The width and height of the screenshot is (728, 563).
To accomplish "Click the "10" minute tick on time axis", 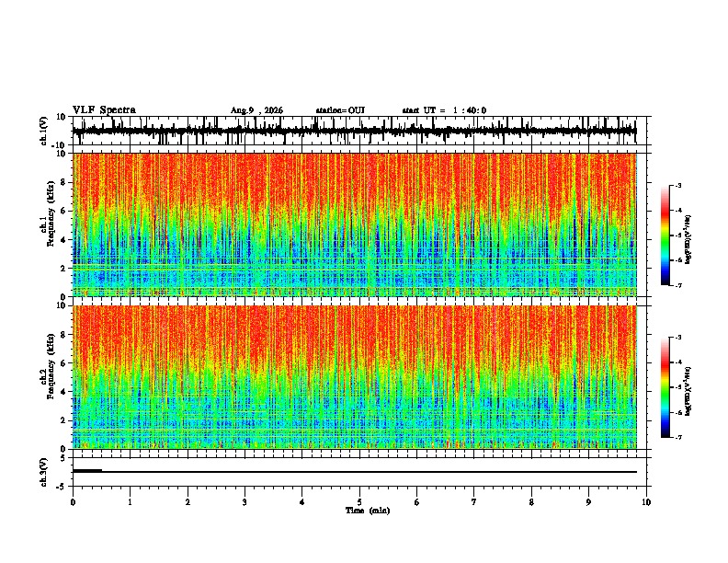I will pyautogui.click(x=646, y=502).
